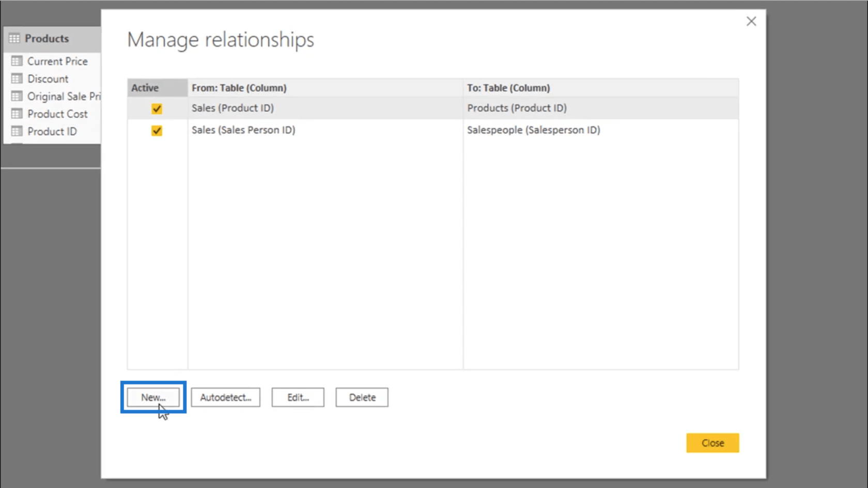The image size is (868, 488).
Task: Click the Original Sale Price field icon
Action: 17,96
